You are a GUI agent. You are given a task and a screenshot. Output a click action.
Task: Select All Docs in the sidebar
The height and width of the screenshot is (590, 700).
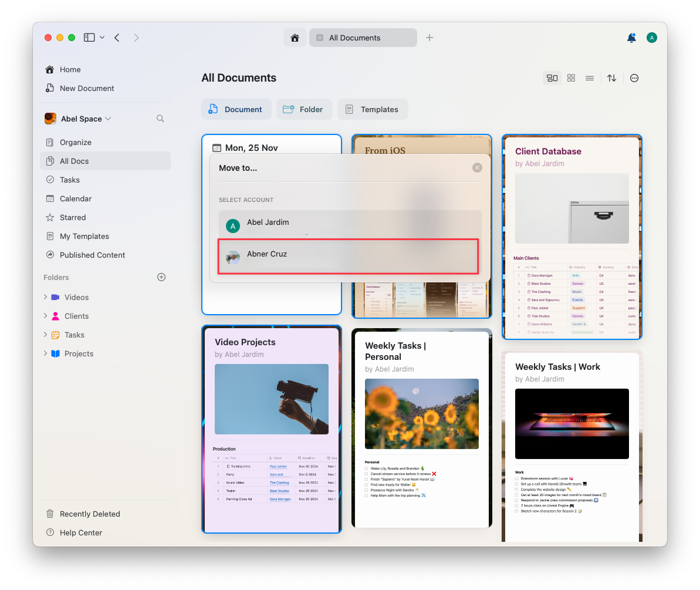coord(106,161)
